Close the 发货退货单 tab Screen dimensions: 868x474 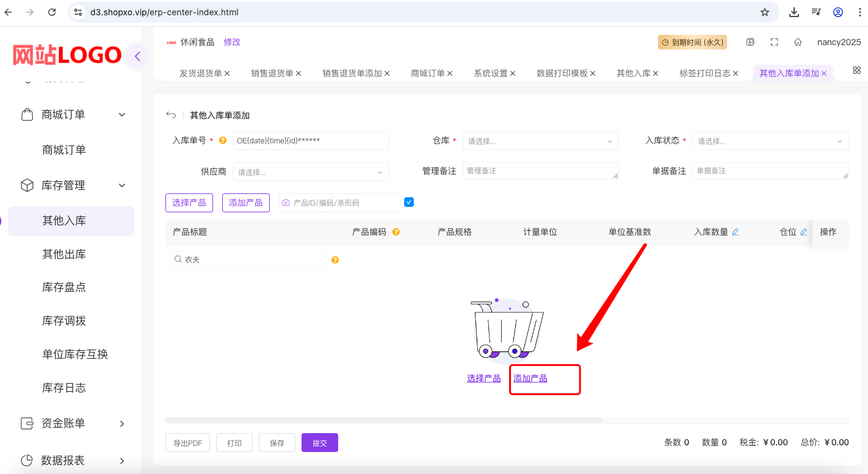click(227, 73)
